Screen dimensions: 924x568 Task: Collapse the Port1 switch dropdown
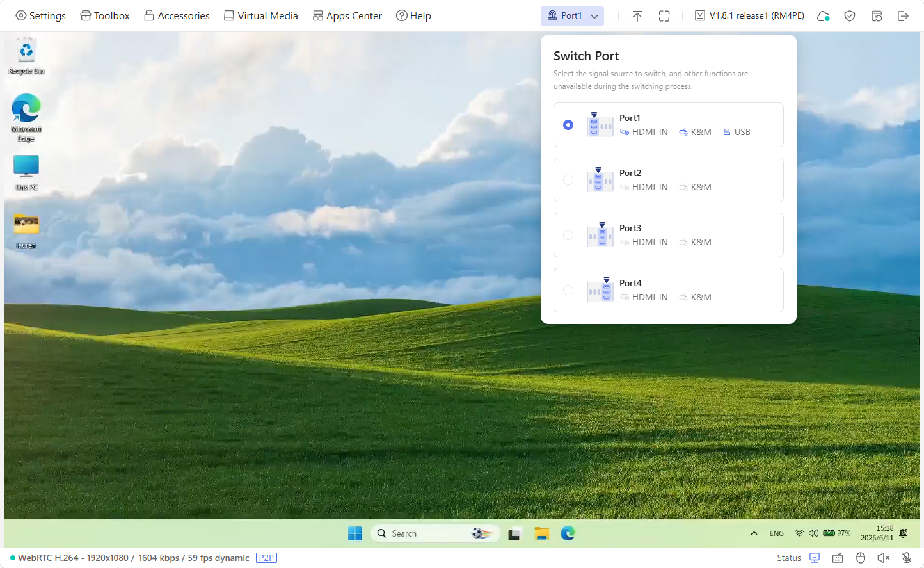pos(572,15)
